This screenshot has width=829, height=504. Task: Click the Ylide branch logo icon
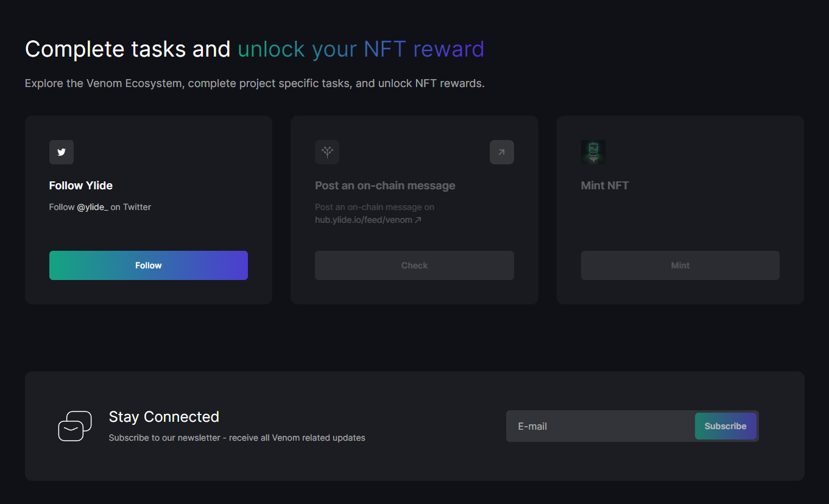click(x=327, y=152)
